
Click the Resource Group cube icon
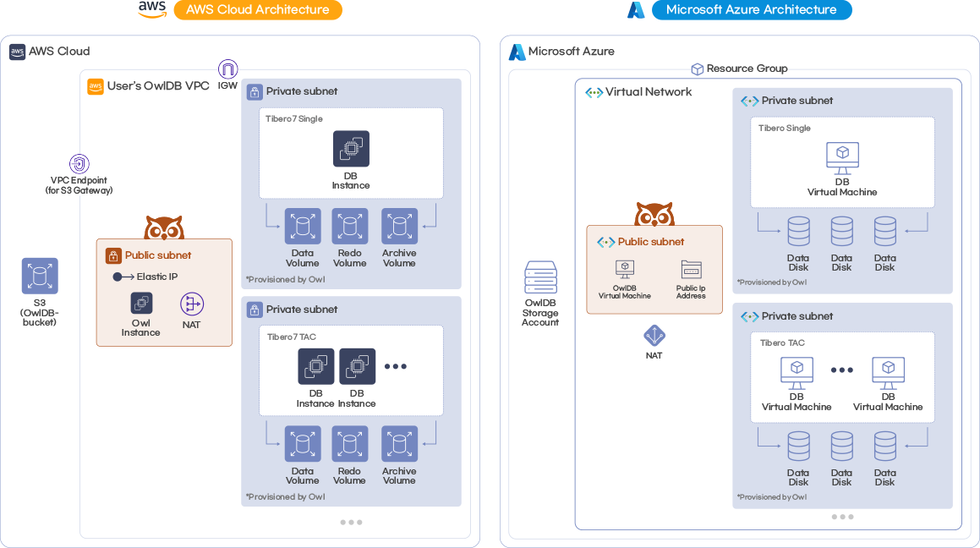tap(697, 68)
